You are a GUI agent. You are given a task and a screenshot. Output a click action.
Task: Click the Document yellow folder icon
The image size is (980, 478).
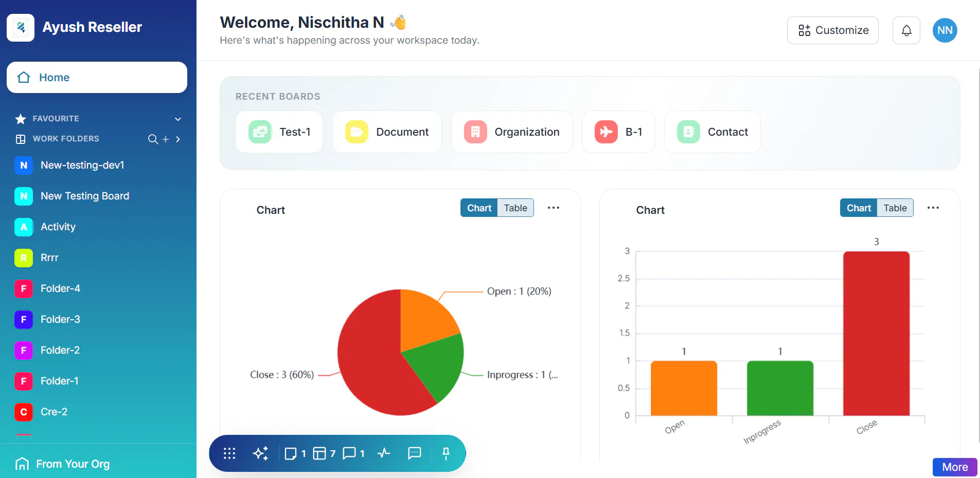pos(357,132)
